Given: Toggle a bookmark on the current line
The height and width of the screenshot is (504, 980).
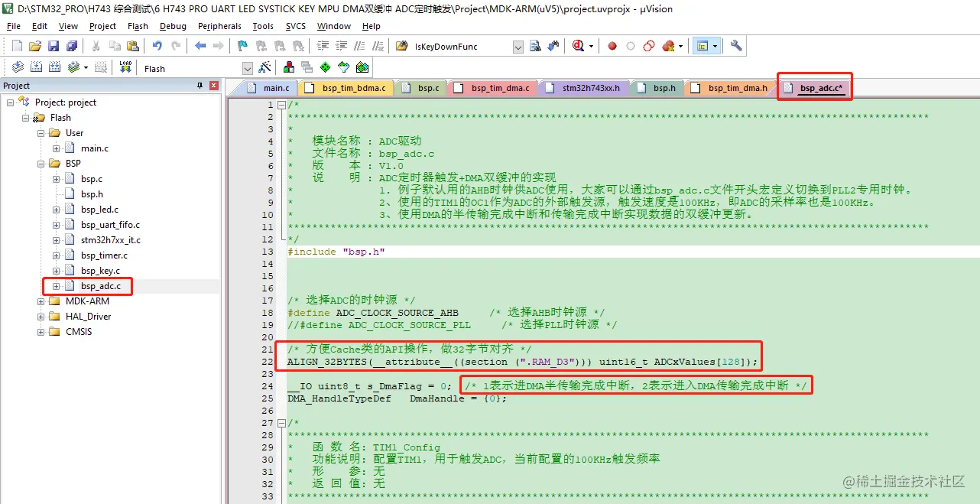Looking at the screenshot, I should coord(242,46).
